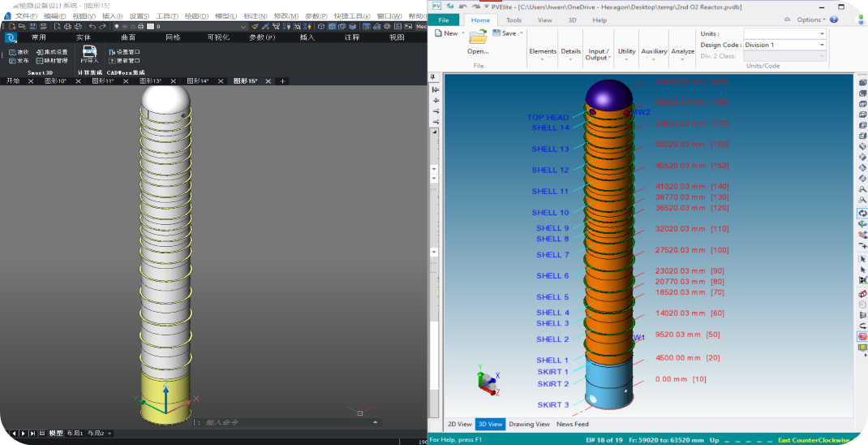Click the blue help question mark icon
The image size is (868, 445).
tap(834, 19)
